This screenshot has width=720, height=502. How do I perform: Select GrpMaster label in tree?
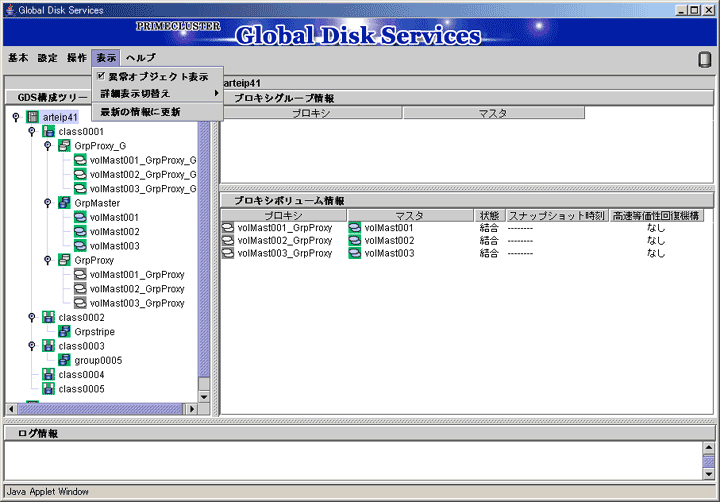(x=97, y=203)
